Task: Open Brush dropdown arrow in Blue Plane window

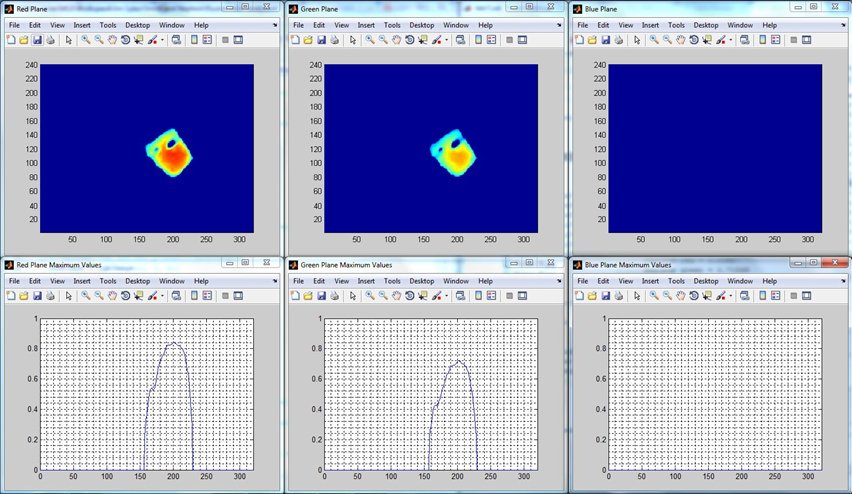Action: [x=730, y=40]
